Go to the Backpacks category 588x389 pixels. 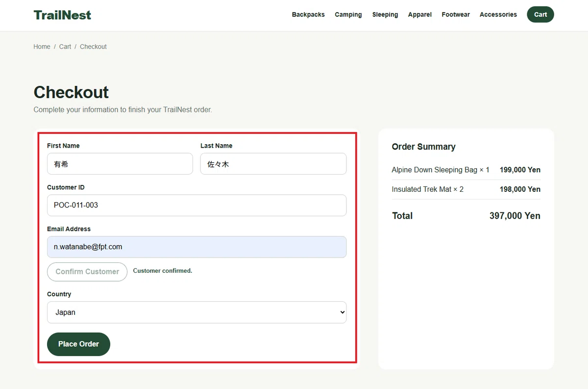click(308, 15)
